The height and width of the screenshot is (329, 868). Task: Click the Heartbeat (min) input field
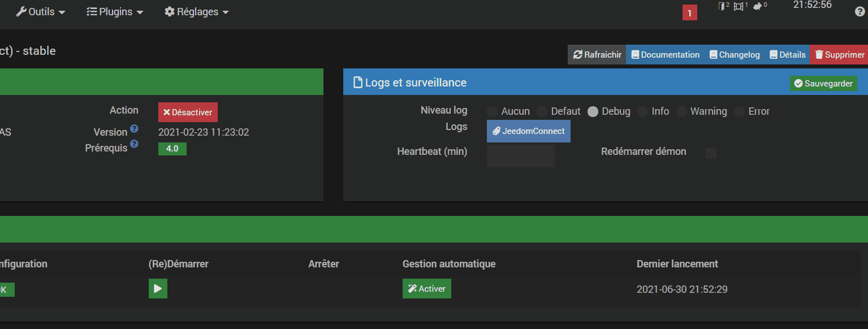click(520, 155)
